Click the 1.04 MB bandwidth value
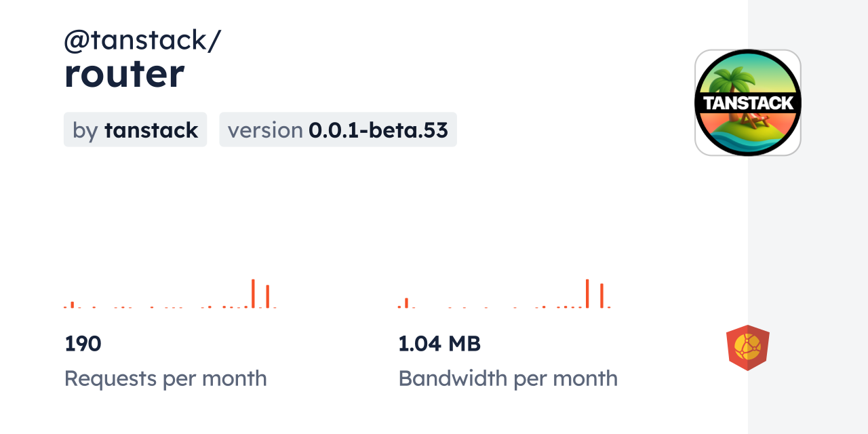Screen dimensions: 868x434 (439, 344)
